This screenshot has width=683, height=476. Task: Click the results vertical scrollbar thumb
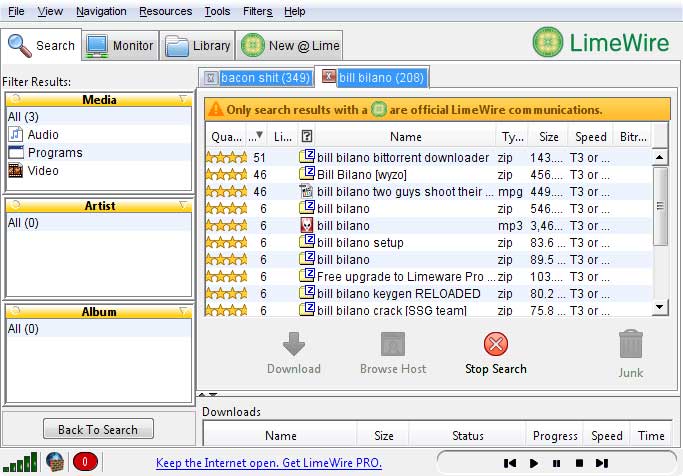click(x=660, y=206)
